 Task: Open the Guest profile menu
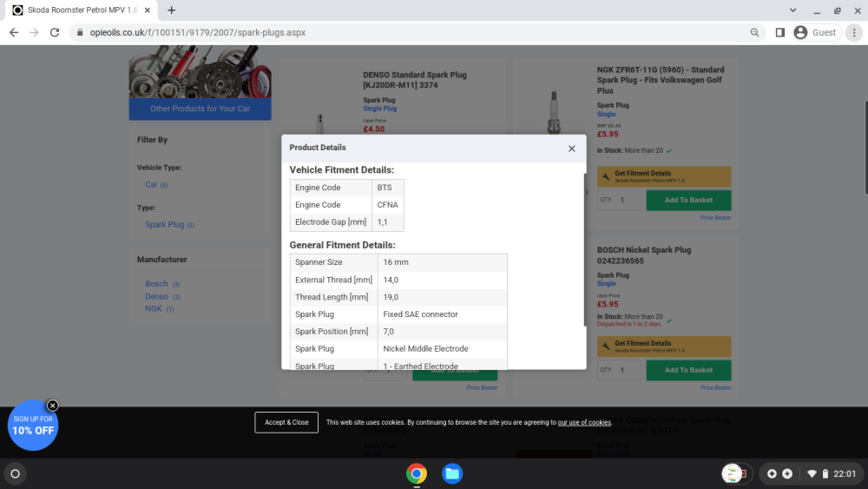tap(816, 33)
